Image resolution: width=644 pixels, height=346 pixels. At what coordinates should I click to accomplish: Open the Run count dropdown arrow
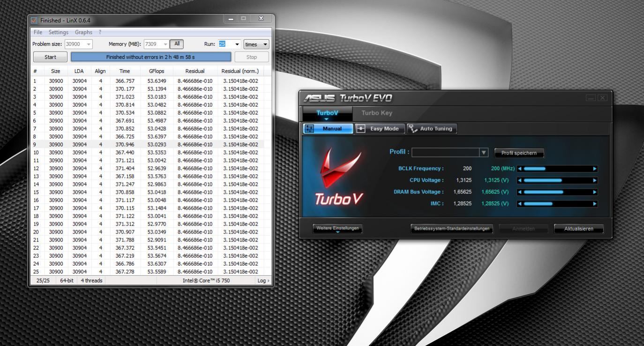(237, 44)
